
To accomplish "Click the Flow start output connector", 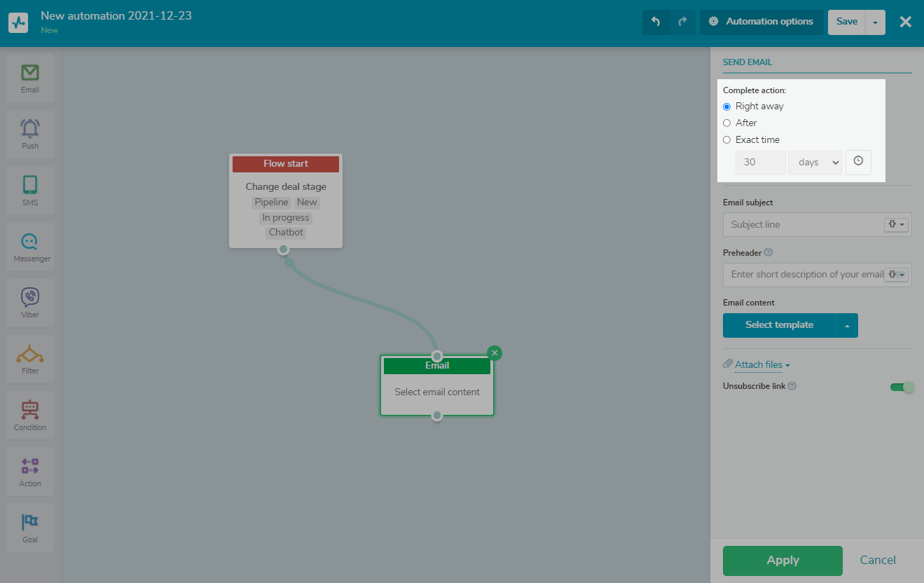I will [283, 249].
